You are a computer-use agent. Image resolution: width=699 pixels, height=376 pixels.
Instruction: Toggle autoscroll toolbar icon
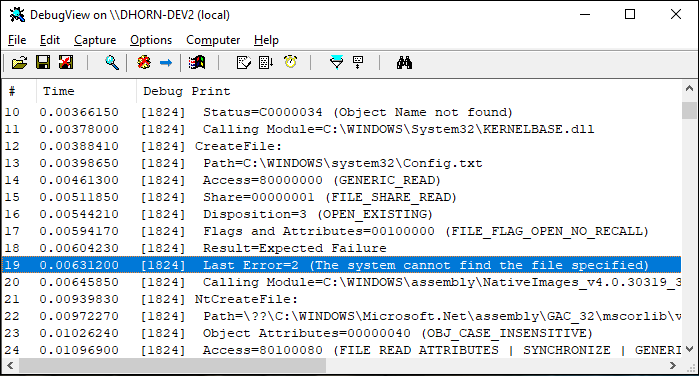click(x=266, y=62)
